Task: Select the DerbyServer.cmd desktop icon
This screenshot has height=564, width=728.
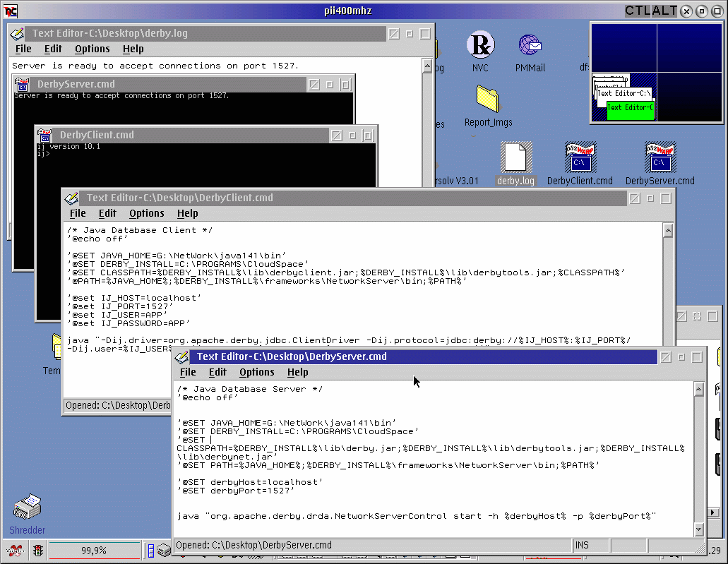Action: click(x=660, y=157)
